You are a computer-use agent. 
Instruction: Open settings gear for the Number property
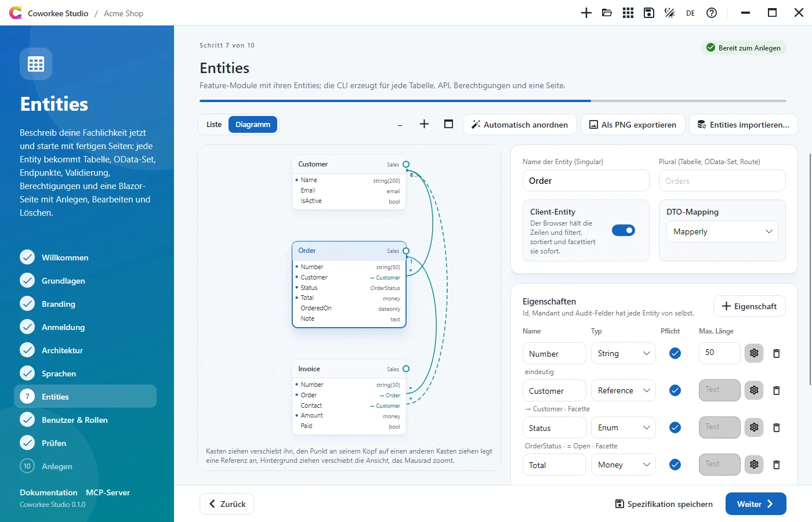pos(754,353)
